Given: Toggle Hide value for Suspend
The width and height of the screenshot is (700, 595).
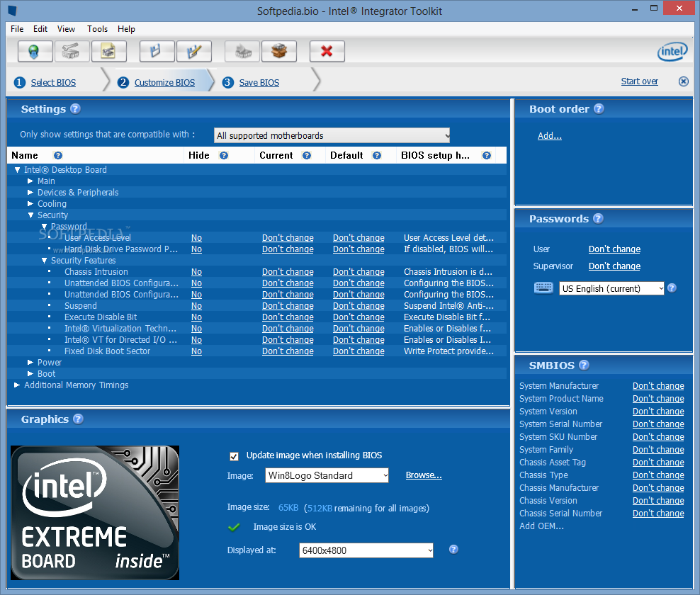Looking at the screenshot, I should pyautogui.click(x=196, y=306).
